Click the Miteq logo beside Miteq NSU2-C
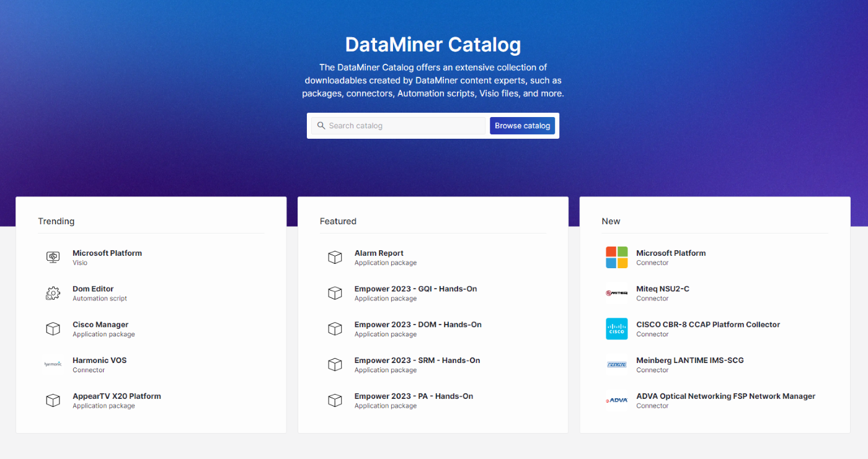 point(617,293)
